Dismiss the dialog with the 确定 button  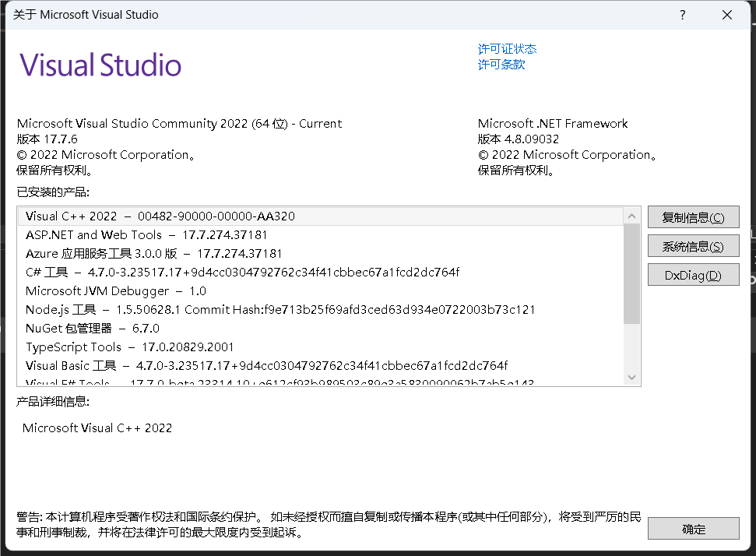click(693, 528)
